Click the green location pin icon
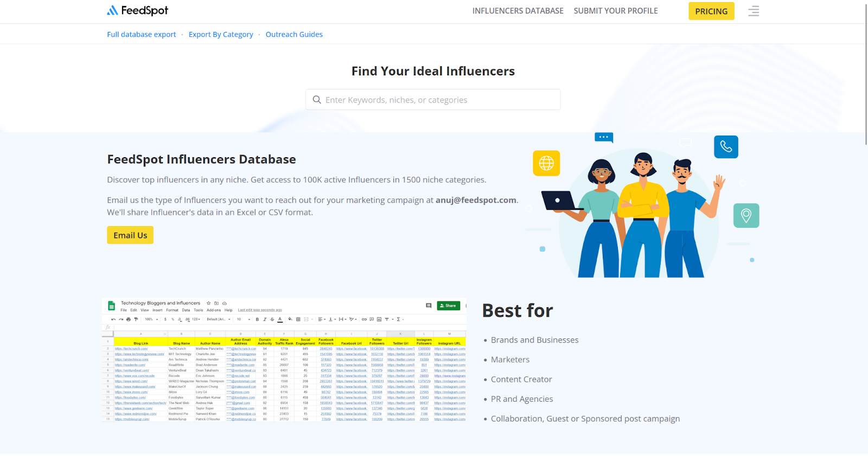Image resolution: width=868 pixels, height=456 pixels. pyautogui.click(x=746, y=215)
